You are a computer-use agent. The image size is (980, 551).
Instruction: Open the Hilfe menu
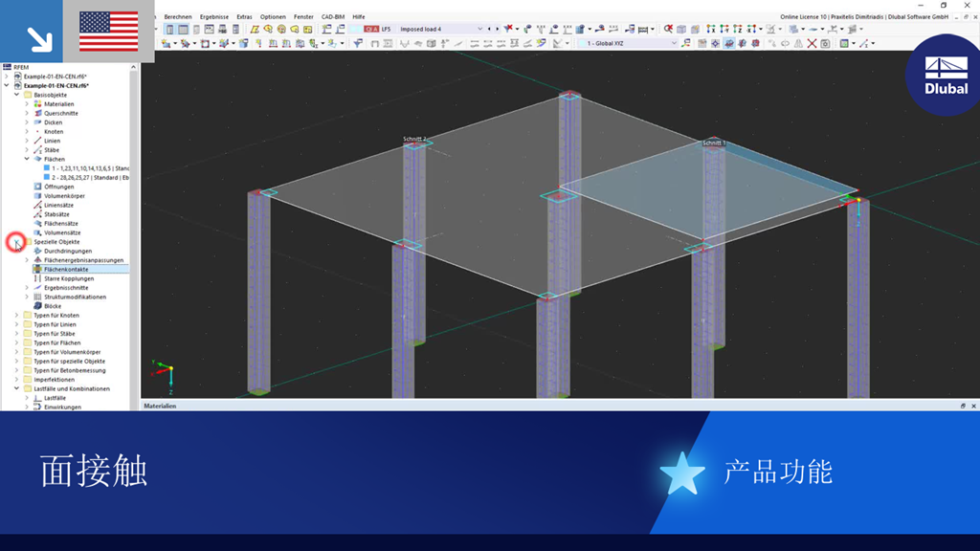tap(358, 17)
